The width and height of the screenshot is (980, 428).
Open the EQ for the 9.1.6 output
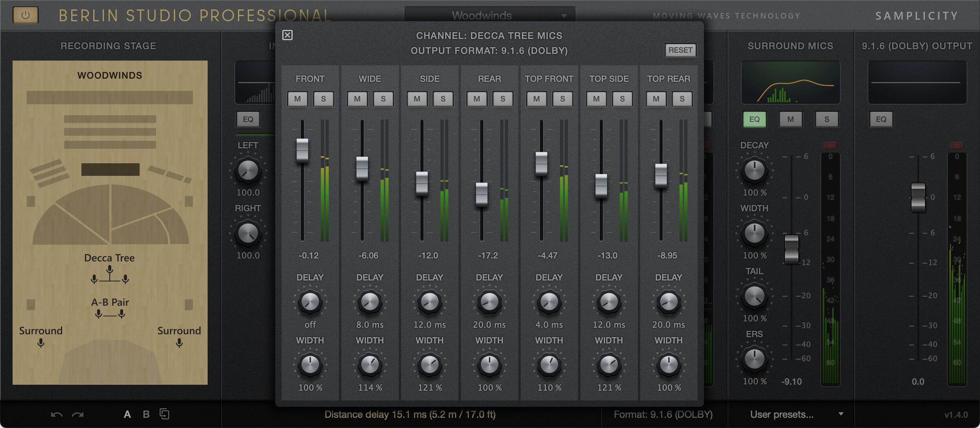click(x=881, y=119)
